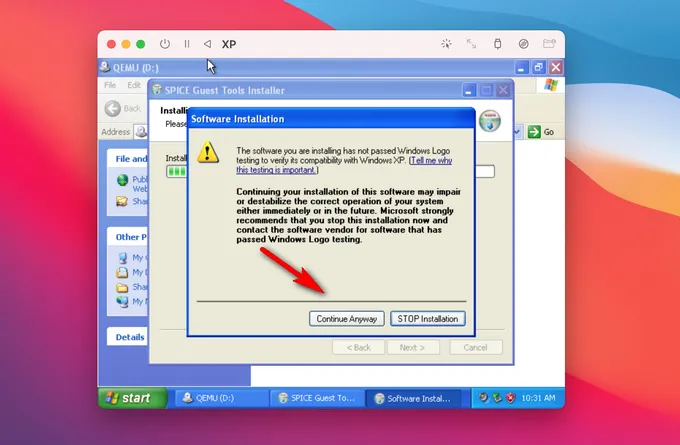The width and height of the screenshot is (680, 445).
Task: Click the green Go arrow button
Action: [534, 132]
